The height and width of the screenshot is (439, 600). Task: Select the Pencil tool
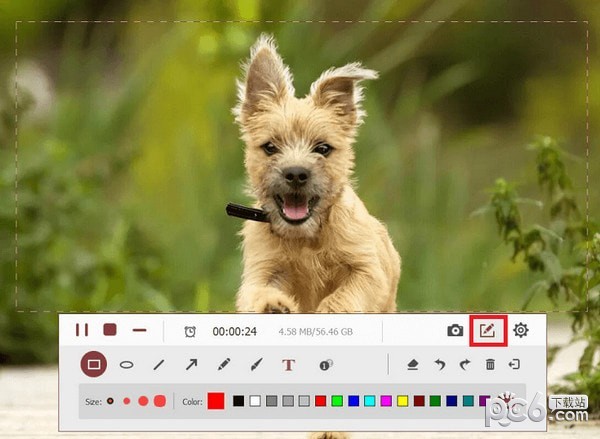click(x=224, y=364)
